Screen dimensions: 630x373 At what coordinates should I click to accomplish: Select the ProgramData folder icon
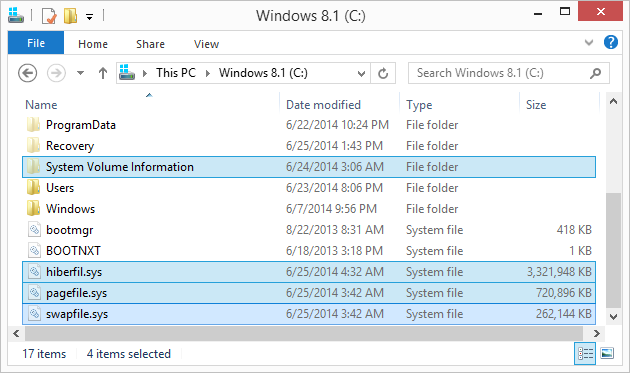coord(34,125)
